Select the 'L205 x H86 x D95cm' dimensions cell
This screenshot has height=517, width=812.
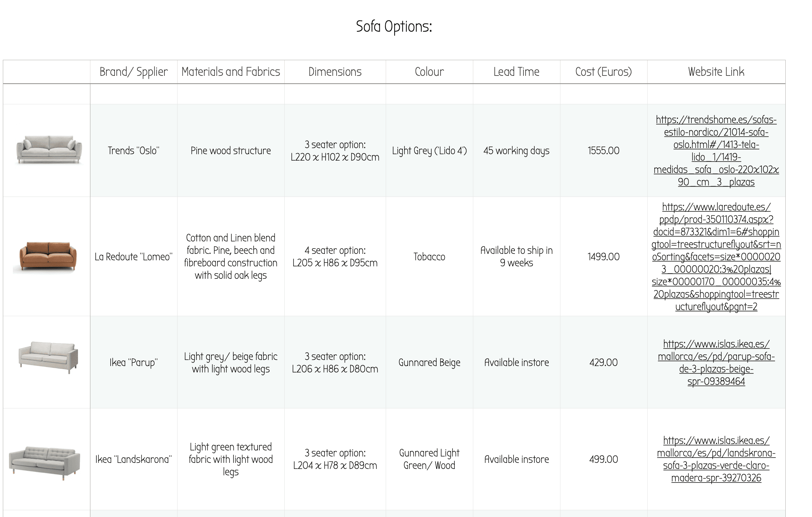click(x=335, y=256)
